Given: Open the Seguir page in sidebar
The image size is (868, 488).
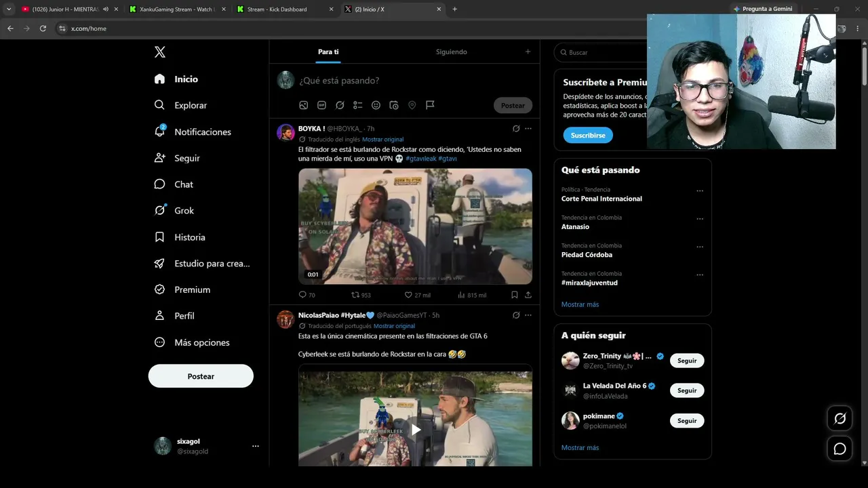Looking at the screenshot, I should pos(177,158).
